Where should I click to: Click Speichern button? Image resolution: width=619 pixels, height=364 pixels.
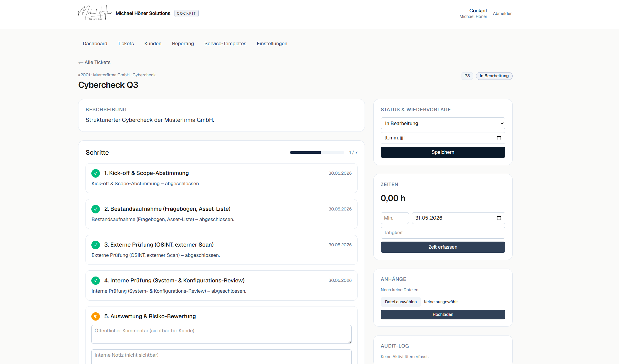tap(443, 152)
